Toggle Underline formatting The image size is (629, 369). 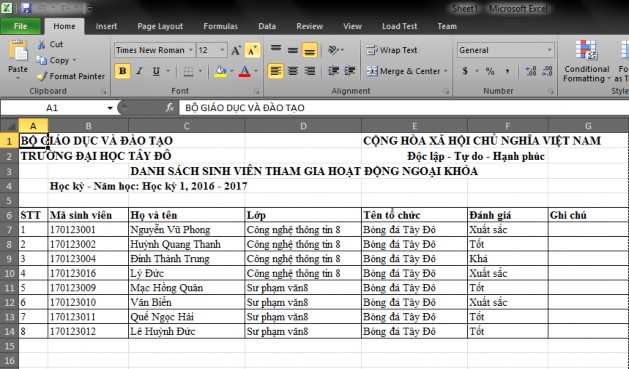156,71
